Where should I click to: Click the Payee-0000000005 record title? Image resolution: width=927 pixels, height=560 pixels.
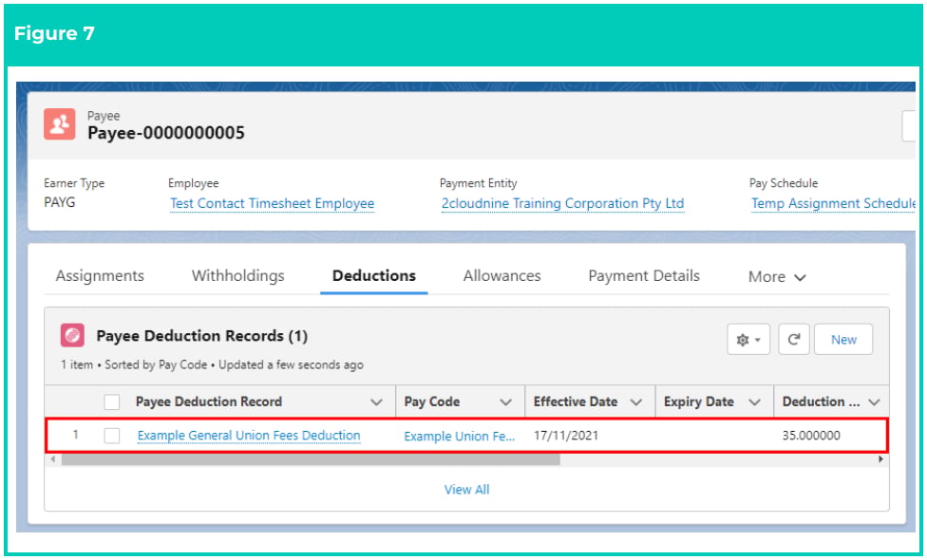point(166,133)
